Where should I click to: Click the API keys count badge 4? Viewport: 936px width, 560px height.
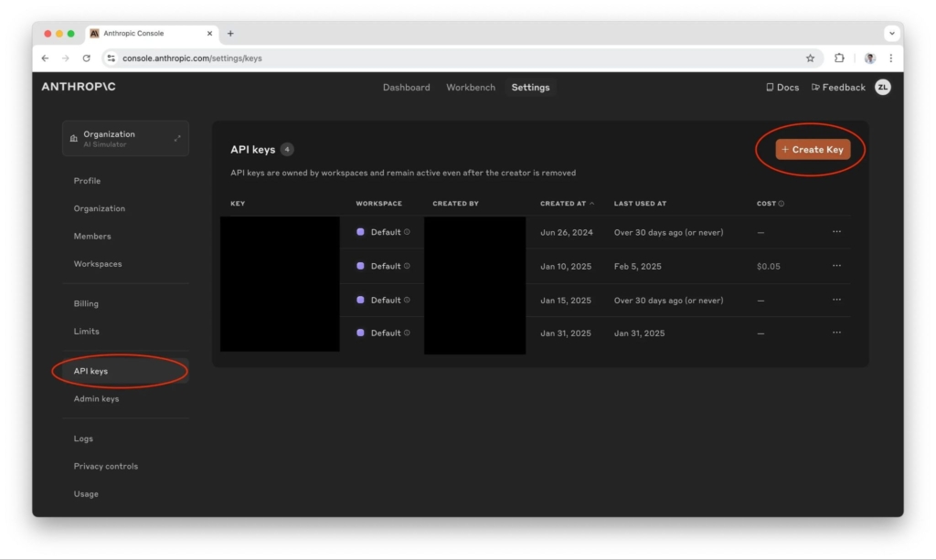click(287, 150)
